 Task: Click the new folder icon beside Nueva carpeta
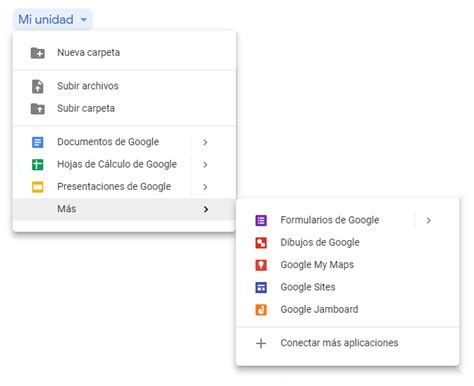point(38,53)
